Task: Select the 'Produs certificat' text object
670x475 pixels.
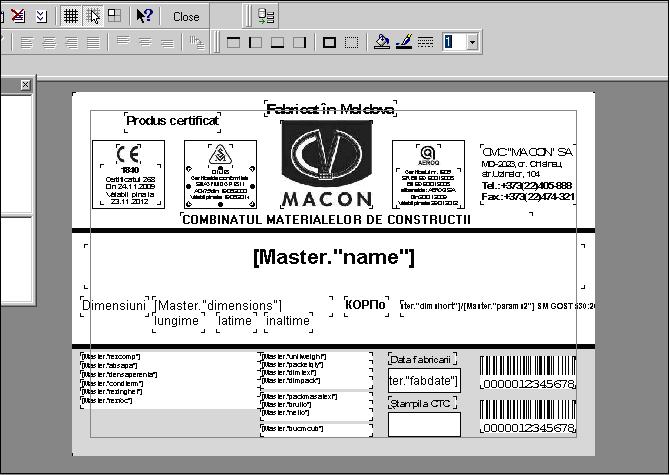Action: (x=173, y=121)
